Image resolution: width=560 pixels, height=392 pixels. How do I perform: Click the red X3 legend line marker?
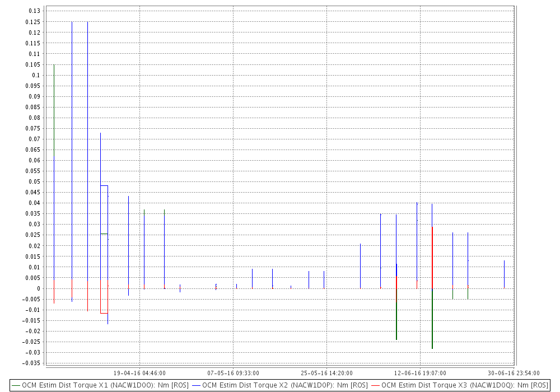[375, 386]
